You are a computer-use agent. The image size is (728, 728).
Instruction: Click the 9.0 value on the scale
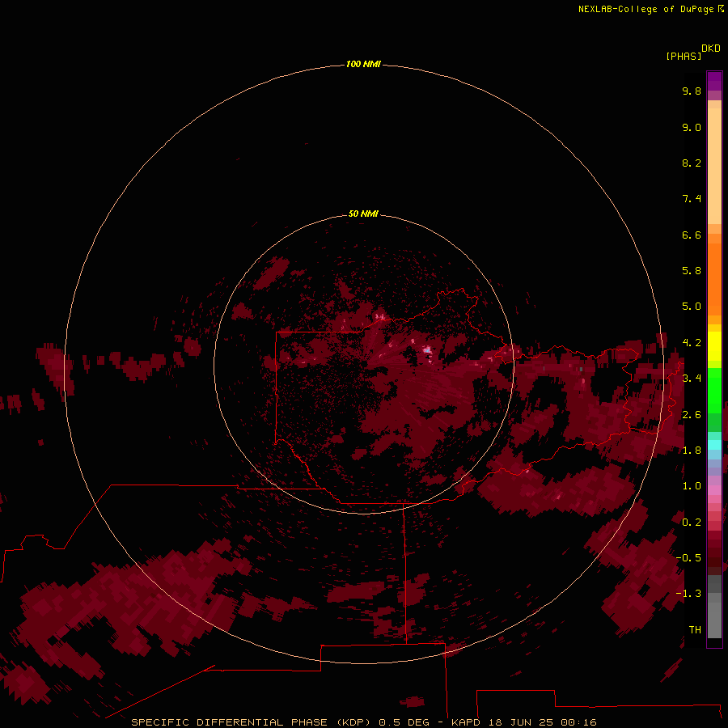pos(692,127)
